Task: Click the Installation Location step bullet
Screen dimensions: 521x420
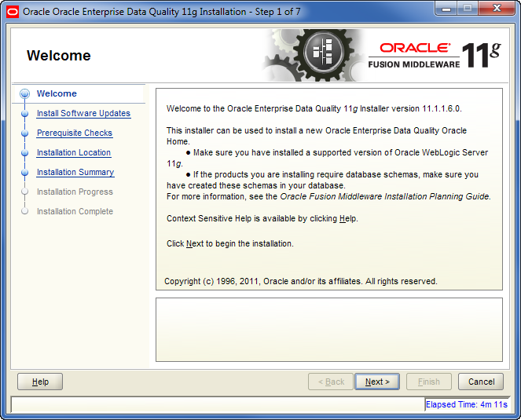Action: pos(25,153)
